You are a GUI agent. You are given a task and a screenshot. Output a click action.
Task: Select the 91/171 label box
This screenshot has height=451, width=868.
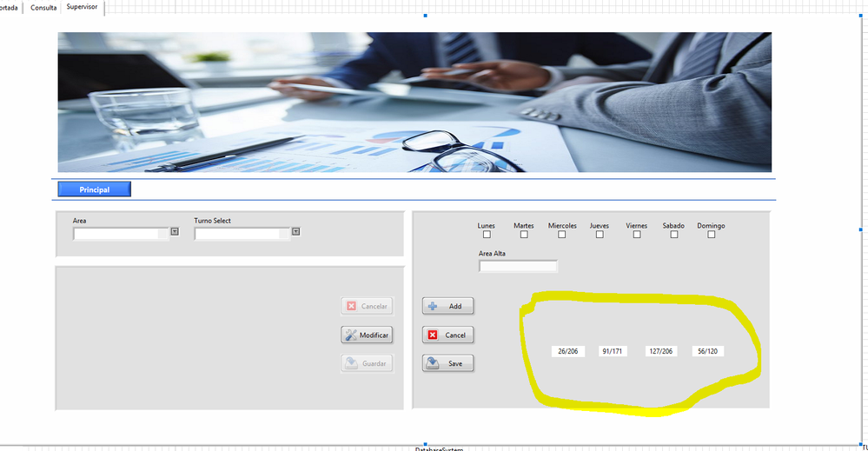[x=613, y=351]
